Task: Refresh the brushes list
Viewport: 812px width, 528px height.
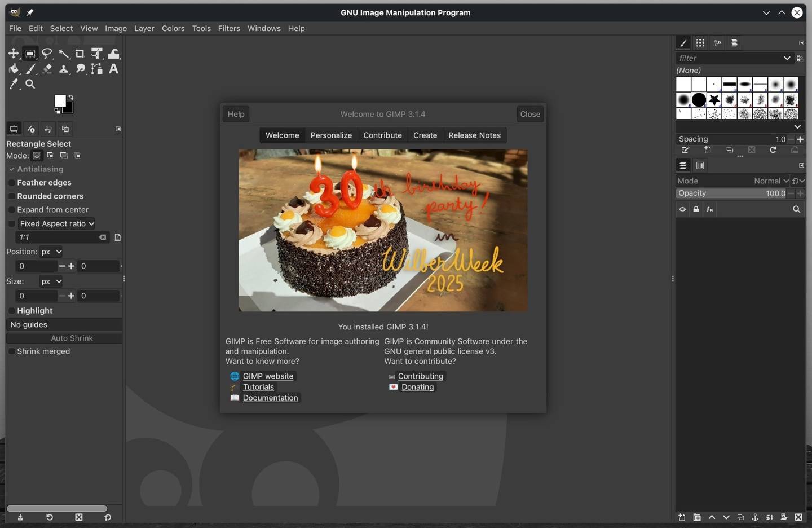Action: point(773,150)
